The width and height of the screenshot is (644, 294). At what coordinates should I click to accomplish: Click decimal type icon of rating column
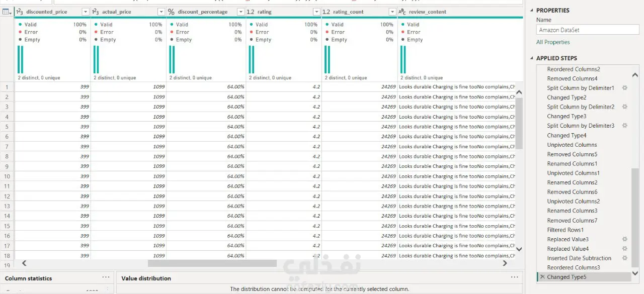(x=251, y=12)
